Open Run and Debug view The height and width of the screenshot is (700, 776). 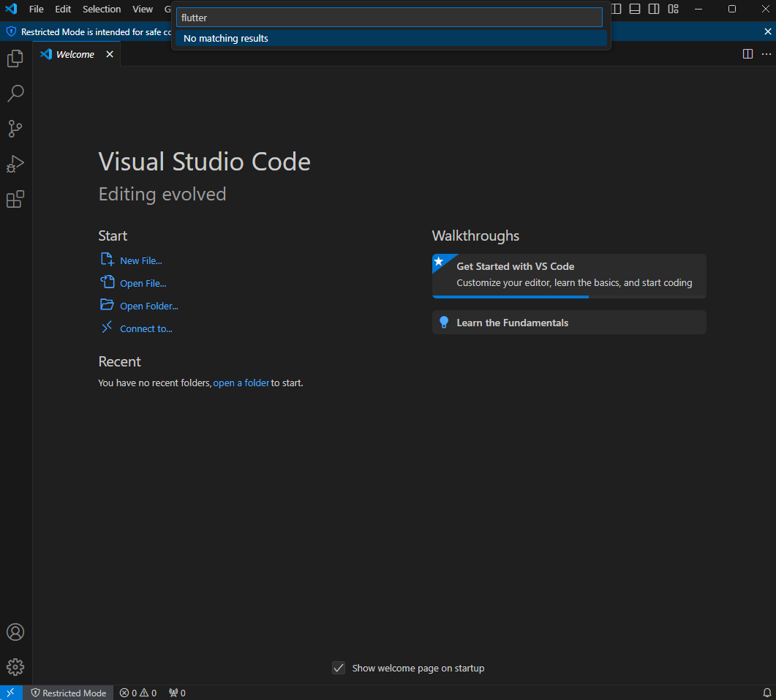click(15, 164)
